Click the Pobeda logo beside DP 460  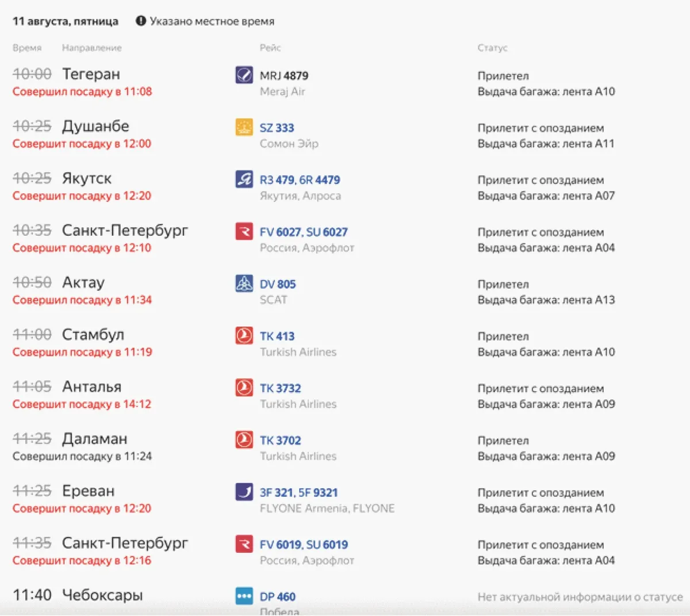[244, 596]
